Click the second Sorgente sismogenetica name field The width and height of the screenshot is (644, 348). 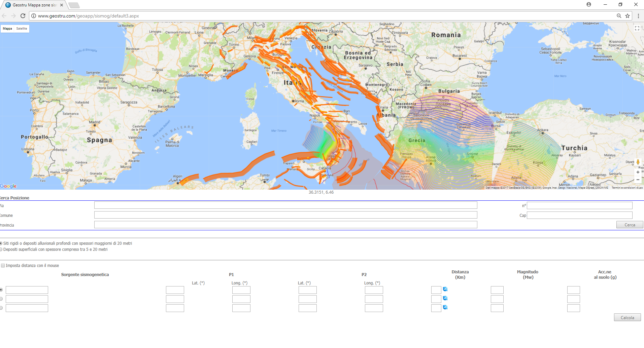[x=27, y=299]
